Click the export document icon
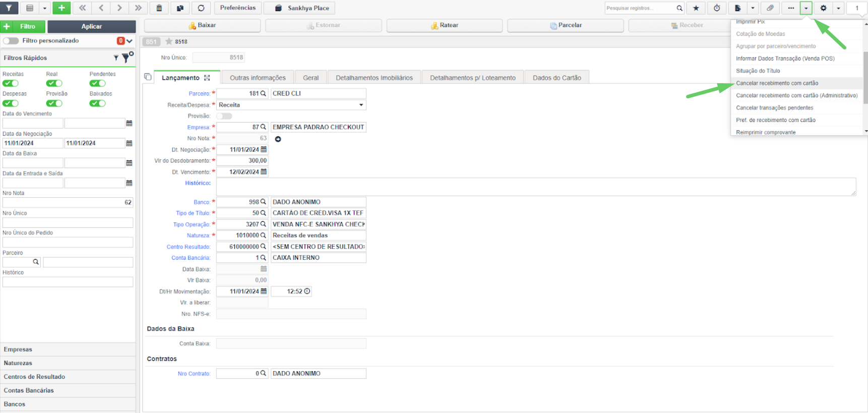The height and width of the screenshot is (413, 868). [738, 8]
